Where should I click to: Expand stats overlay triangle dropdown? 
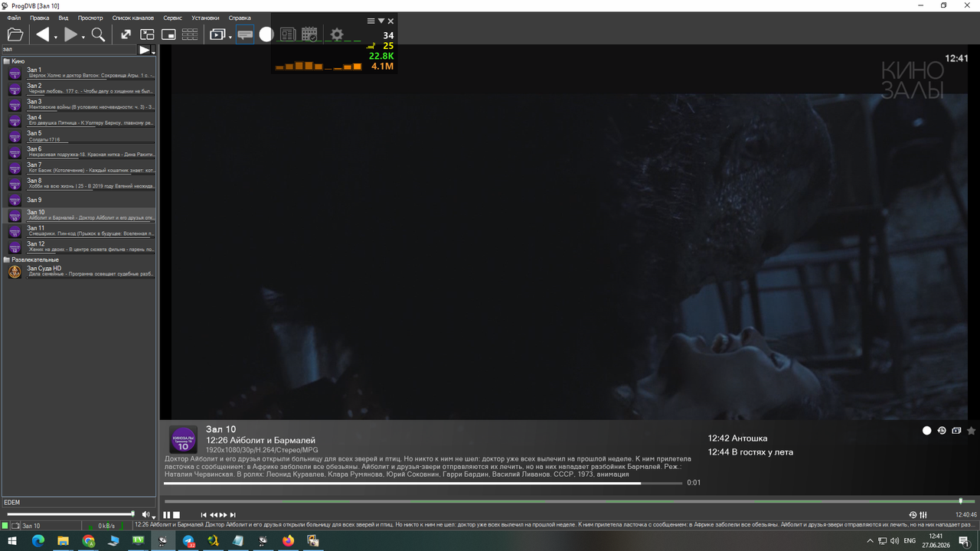coord(381,21)
